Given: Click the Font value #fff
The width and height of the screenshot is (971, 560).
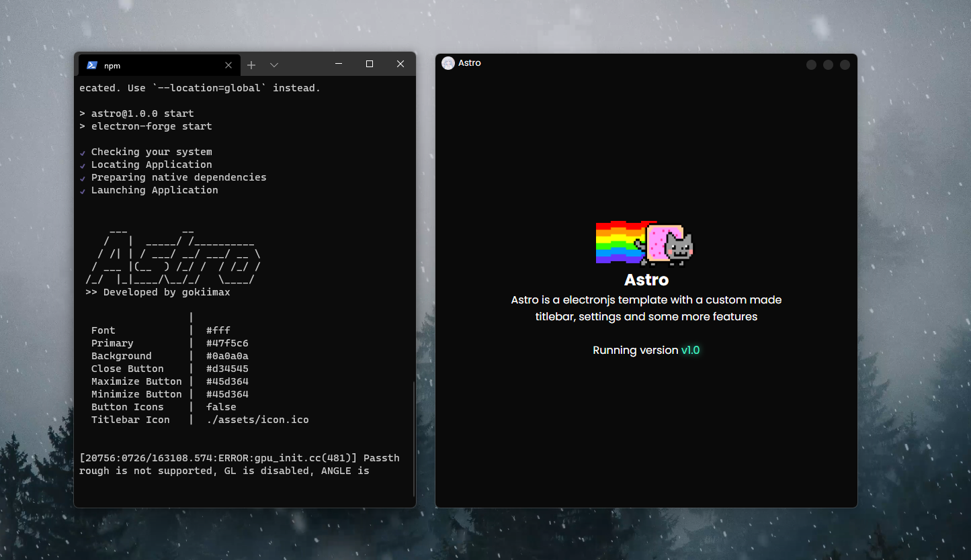Looking at the screenshot, I should (218, 330).
